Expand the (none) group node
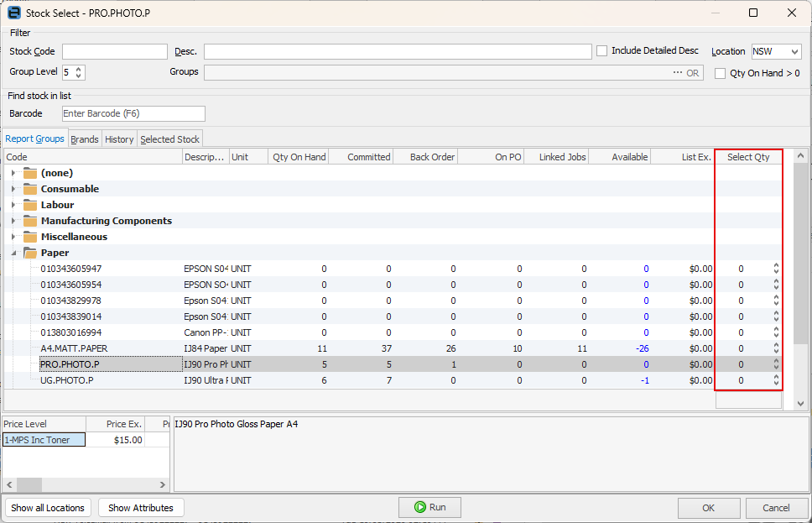 click(13, 173)
